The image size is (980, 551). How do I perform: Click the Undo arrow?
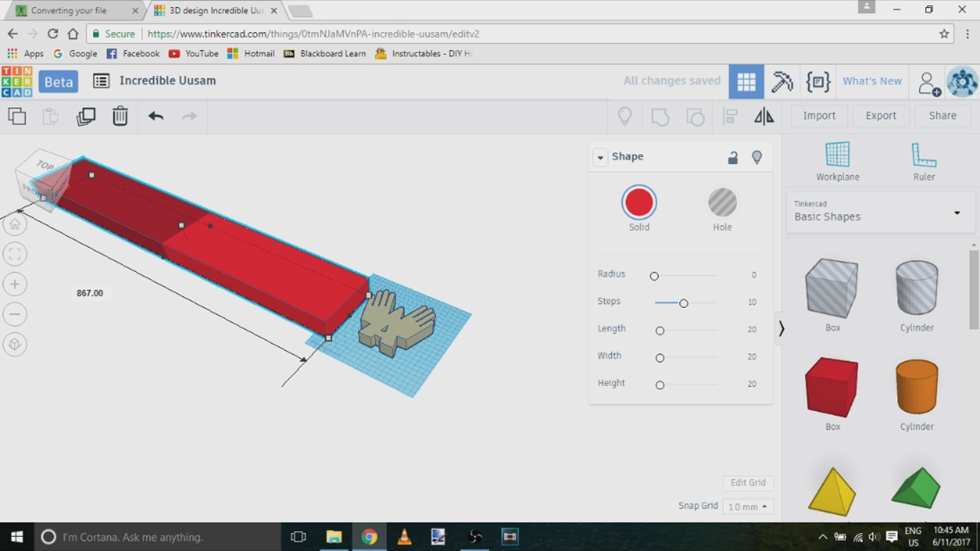click(x=156, y=116)
